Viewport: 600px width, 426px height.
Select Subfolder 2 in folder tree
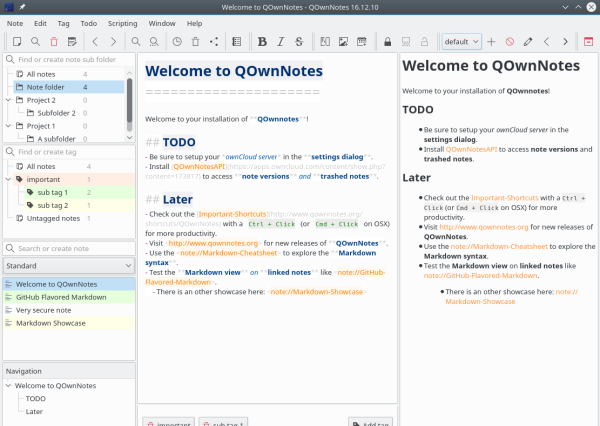point(56,113)
